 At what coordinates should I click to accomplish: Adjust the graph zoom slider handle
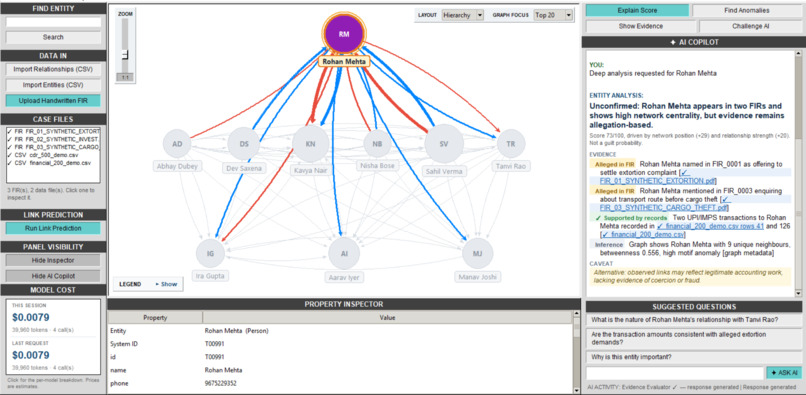click(124, 55)
